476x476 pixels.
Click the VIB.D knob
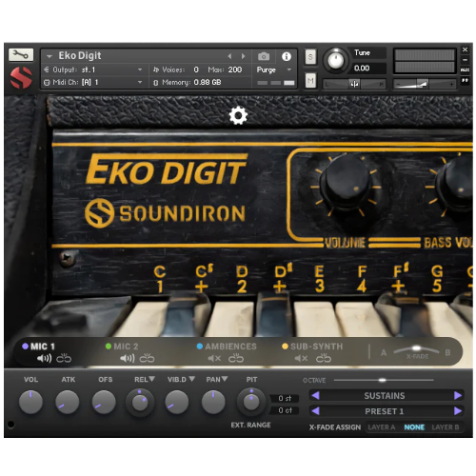pos(177,402)
